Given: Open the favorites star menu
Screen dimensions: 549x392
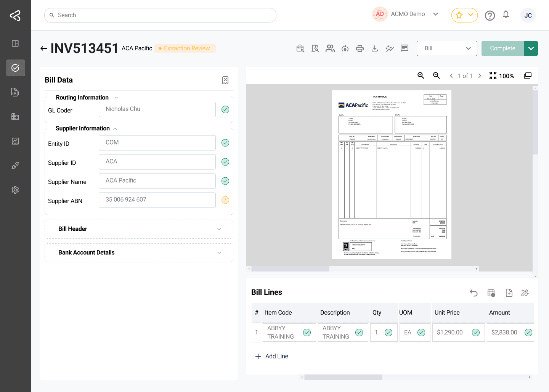Looking at the screenshot, I should point(464,15).
